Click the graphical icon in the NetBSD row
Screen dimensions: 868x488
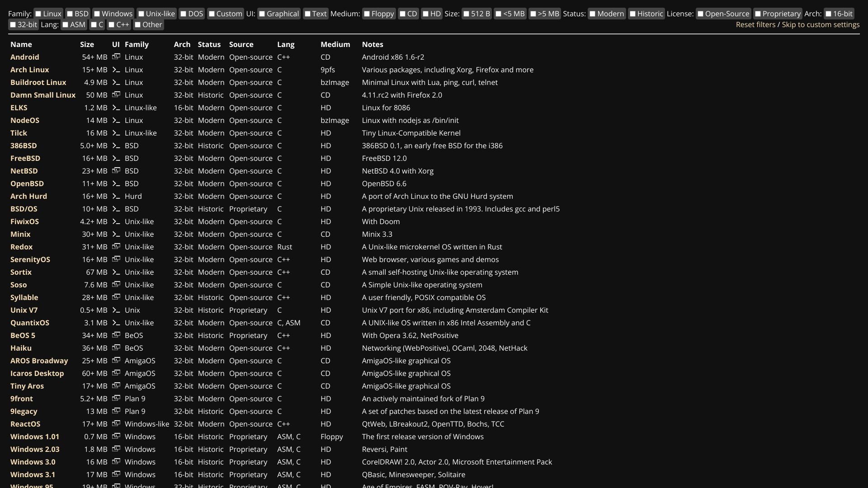tap(116, 171)
